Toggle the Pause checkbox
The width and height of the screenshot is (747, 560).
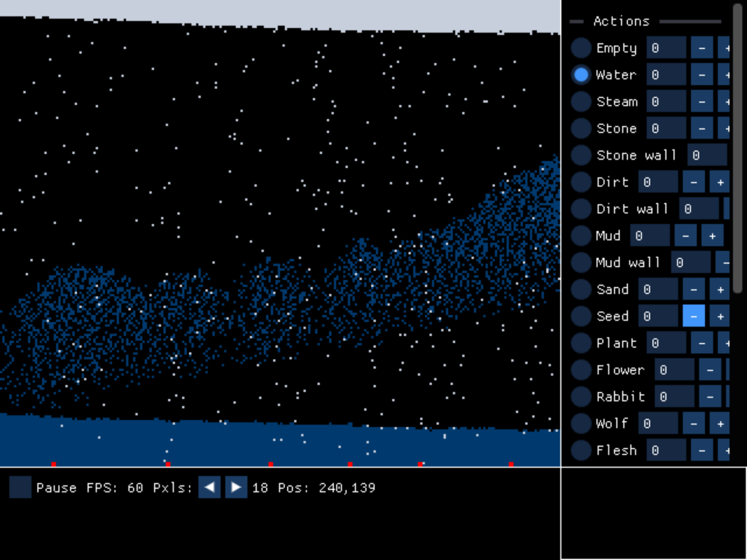[20, 487]
